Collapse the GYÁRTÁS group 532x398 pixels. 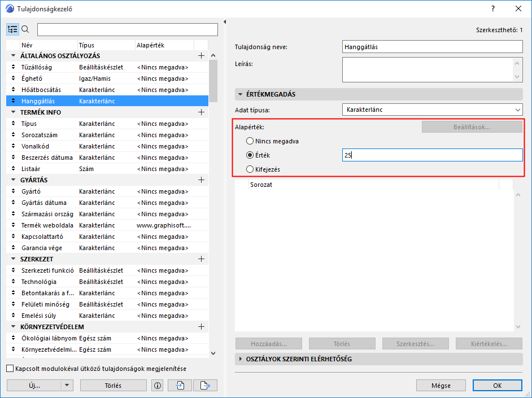pyautogui.click(x=13, y=180)
